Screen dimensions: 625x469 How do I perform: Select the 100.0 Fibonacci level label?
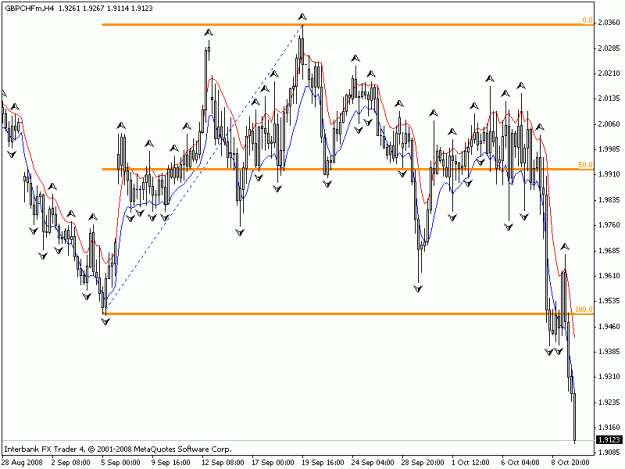[584, 309]
